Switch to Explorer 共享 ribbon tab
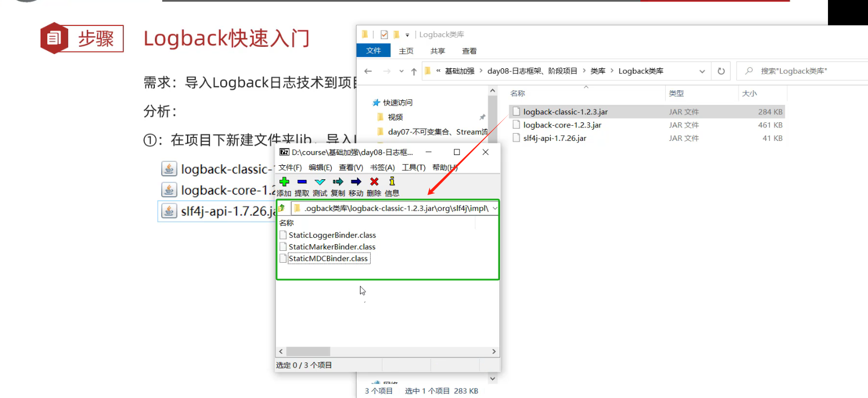 coord(438,51)
